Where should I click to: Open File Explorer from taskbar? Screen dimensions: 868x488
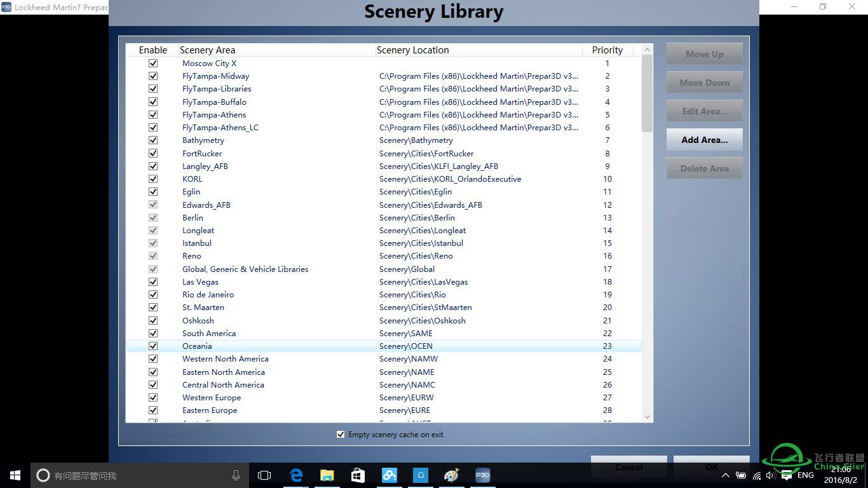(327, 475)
